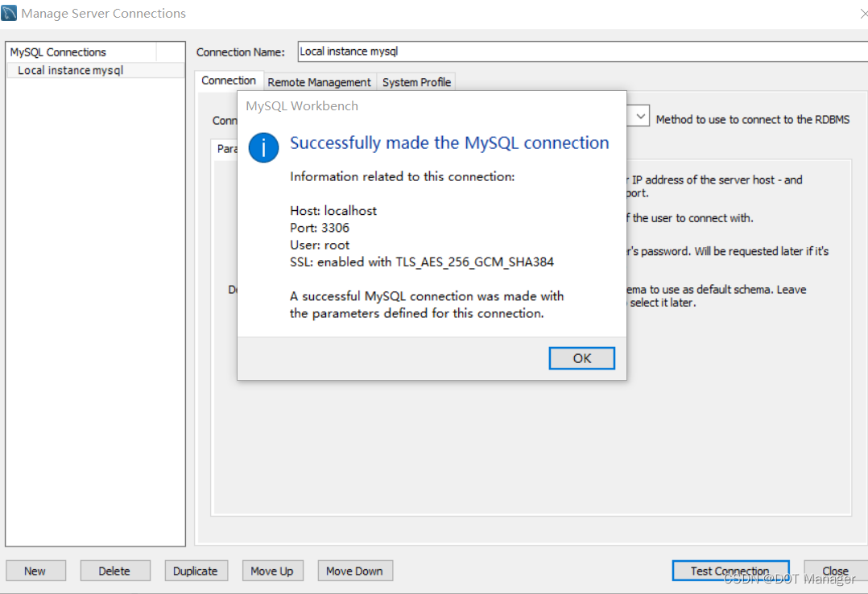868x594 pixels.
Task: Click the 'Port: 3306' text
Action: click(320, 228)
